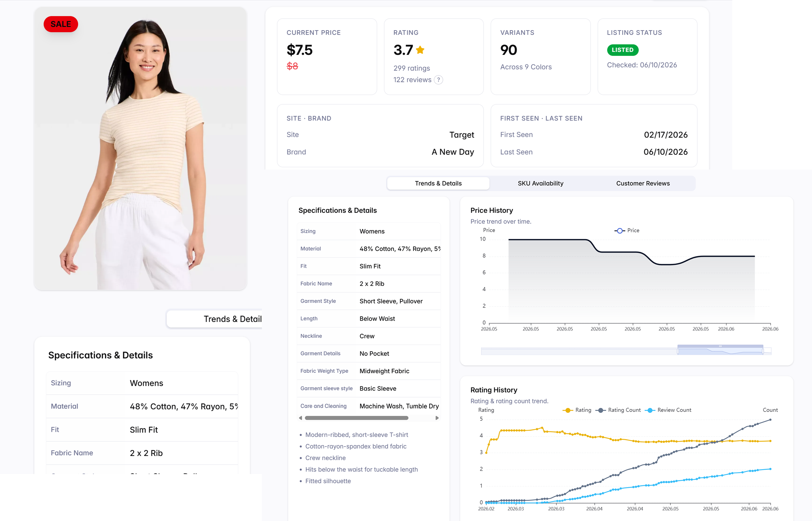The image size is (812, 521).
Task: Click the Below Waist length value
Action: 377,319
